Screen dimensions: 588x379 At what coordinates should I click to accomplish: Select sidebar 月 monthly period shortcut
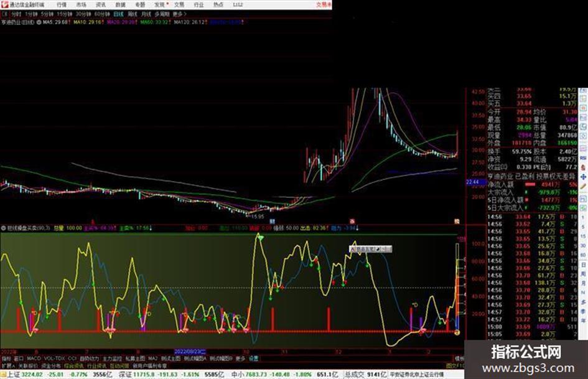click(583, 283)
